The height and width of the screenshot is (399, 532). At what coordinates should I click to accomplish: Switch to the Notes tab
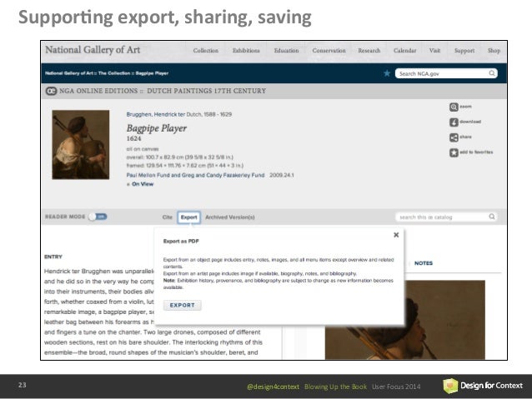pos(424,263)
